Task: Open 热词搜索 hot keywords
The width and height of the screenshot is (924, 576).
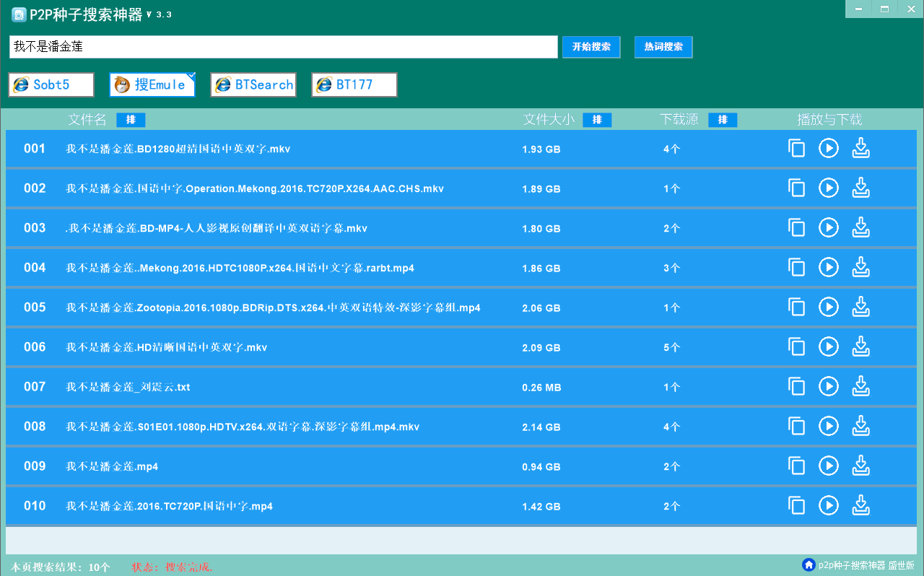Action: click(x=663, y=47)
